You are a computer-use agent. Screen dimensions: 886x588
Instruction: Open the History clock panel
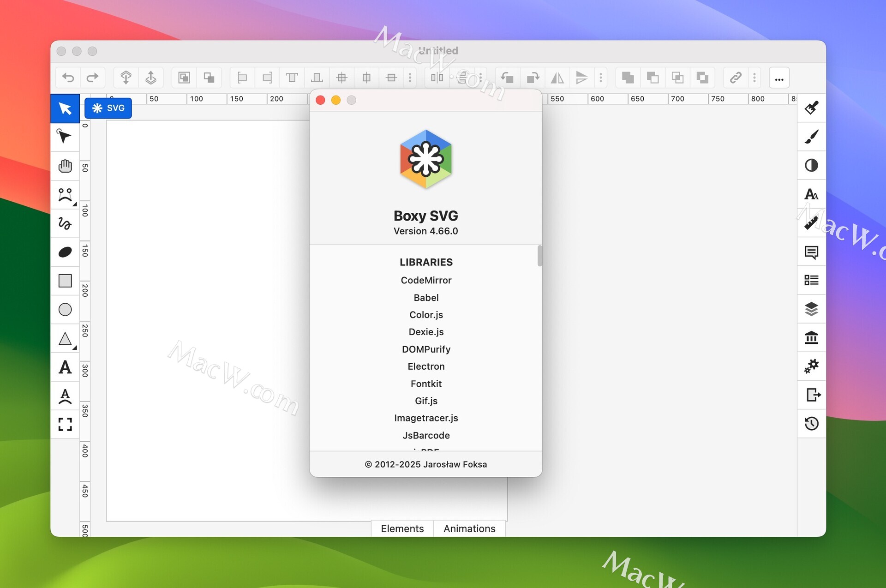[x=812, y=424]
